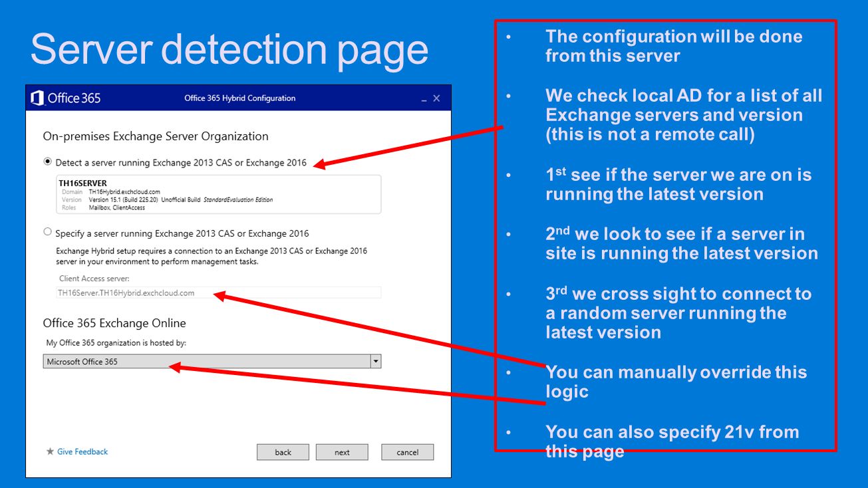868x488 pixels.
Task: Click the manually override this logic bullet
Action: point(676,382)
